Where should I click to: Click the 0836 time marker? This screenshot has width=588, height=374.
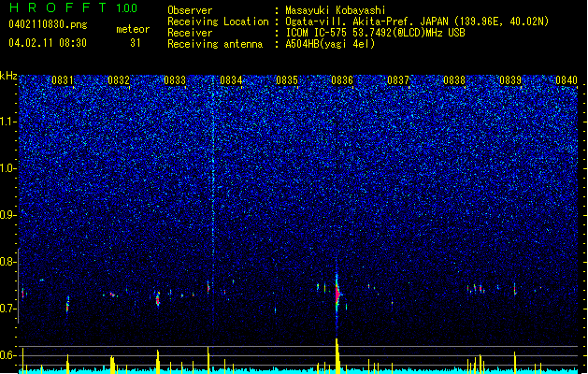point(342,80)
